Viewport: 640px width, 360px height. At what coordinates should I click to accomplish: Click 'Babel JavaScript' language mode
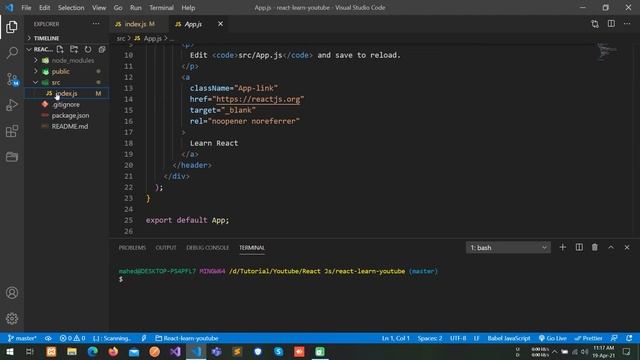509,338
